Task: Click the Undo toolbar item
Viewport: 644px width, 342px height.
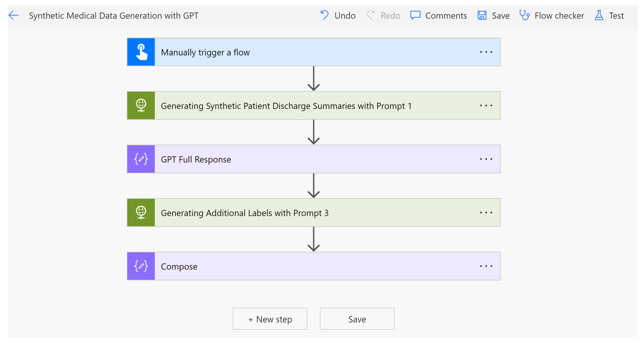Action: pyautogui.click(x=338, y=16)
